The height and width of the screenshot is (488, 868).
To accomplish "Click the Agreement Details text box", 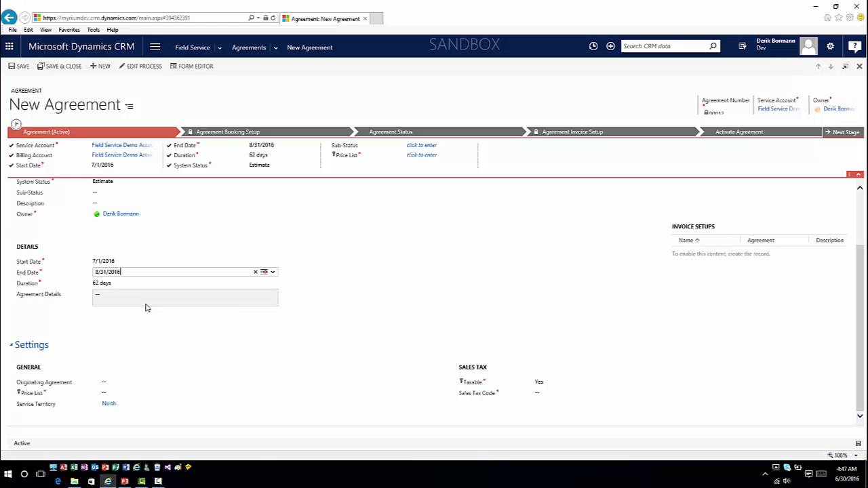I will [185, 298].
